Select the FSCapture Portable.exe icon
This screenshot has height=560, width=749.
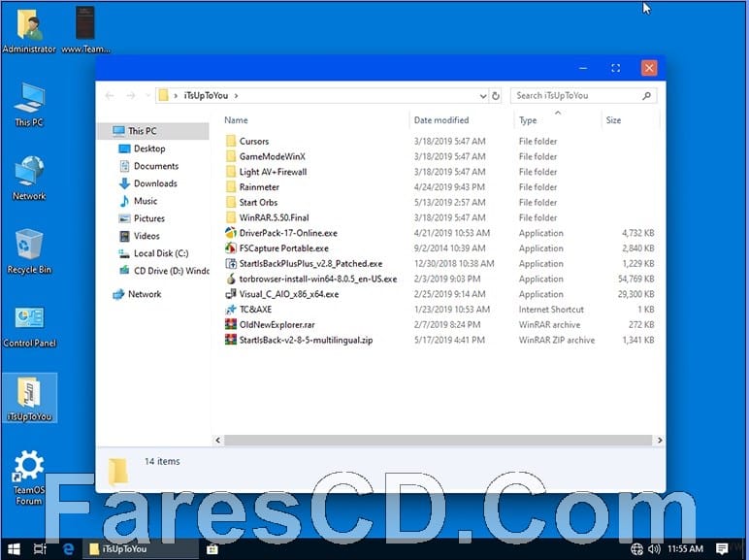[231, 248]
